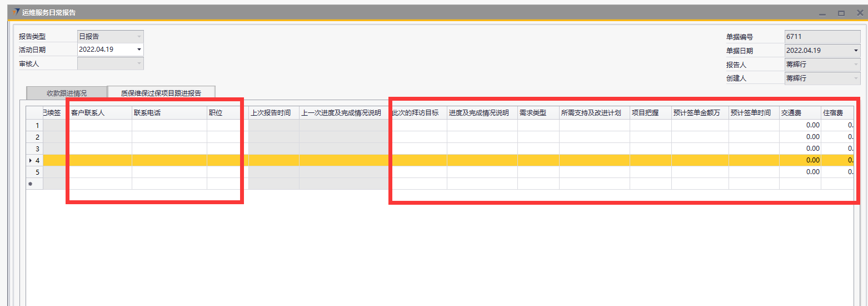Click the 单据编号 field showing 6711
The height and width of the screenshot is (306, 868).
(x=822, y=37)
